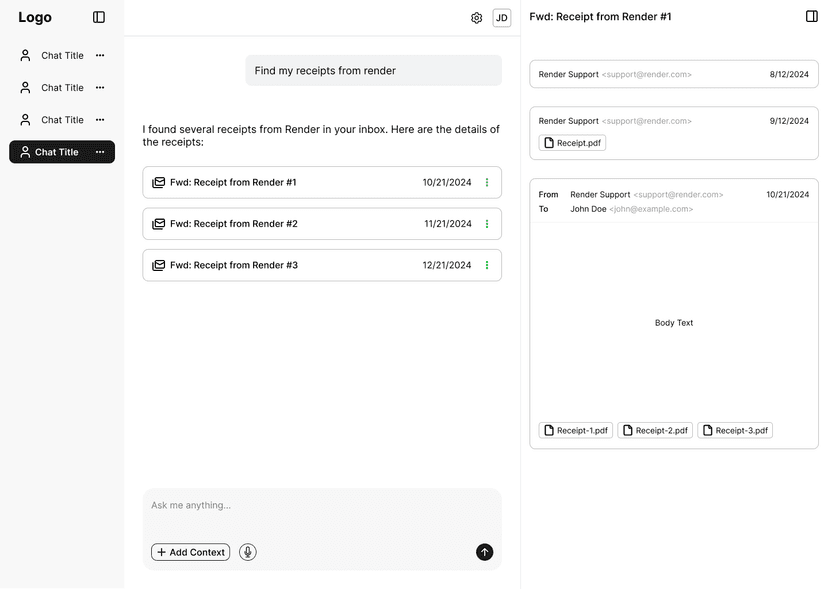Open the Receipt-2.pdf attachment
Image resolution: width=828 pixels, height=589 pixels.
point(655,431)
